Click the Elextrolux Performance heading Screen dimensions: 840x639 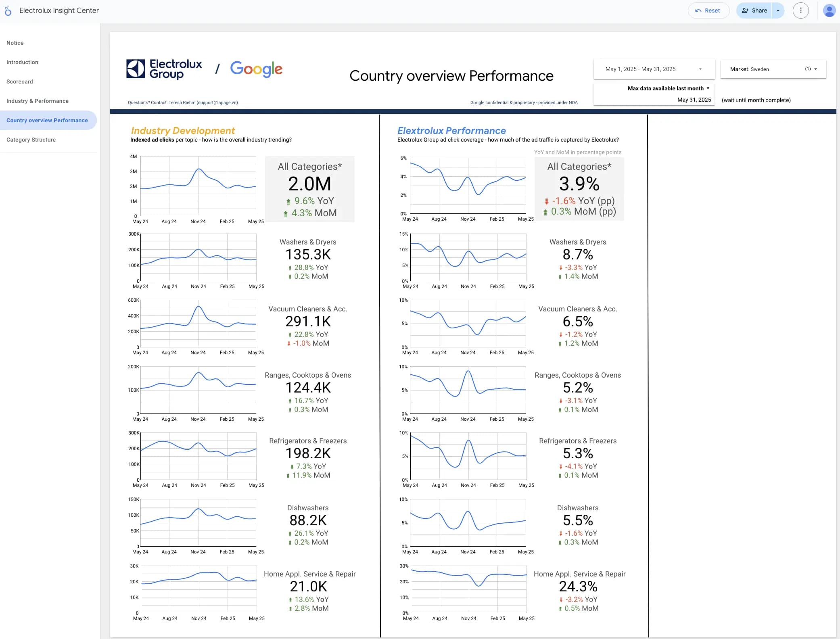tap(451, 131)
